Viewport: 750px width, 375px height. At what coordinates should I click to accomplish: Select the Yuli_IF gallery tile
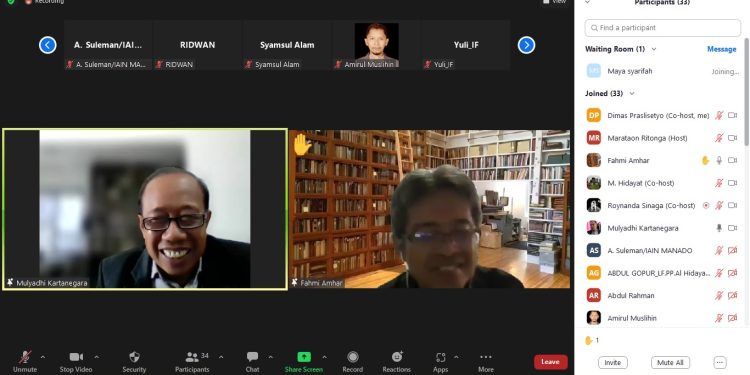(x=466, y=45)
